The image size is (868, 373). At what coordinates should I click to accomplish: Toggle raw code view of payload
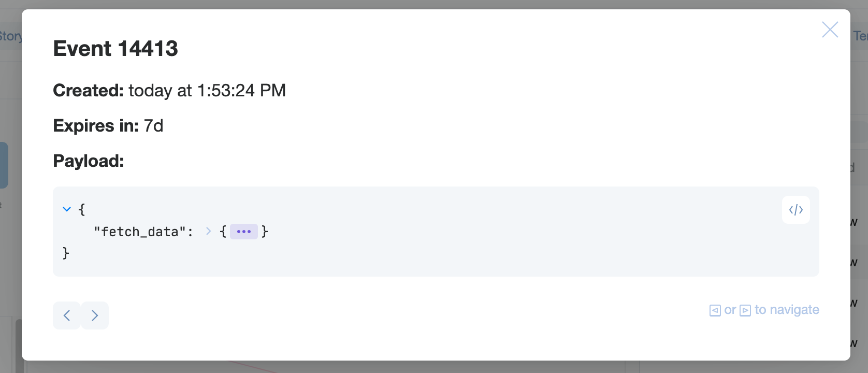[796, 210]
